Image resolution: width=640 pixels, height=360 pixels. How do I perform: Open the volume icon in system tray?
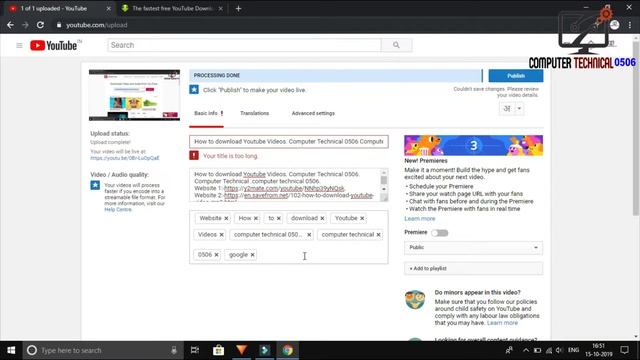click(559, 350)
